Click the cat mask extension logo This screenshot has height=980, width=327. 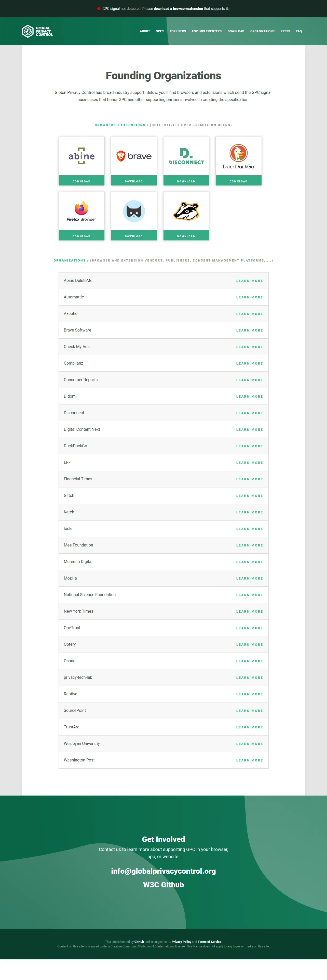click(134, 211)
